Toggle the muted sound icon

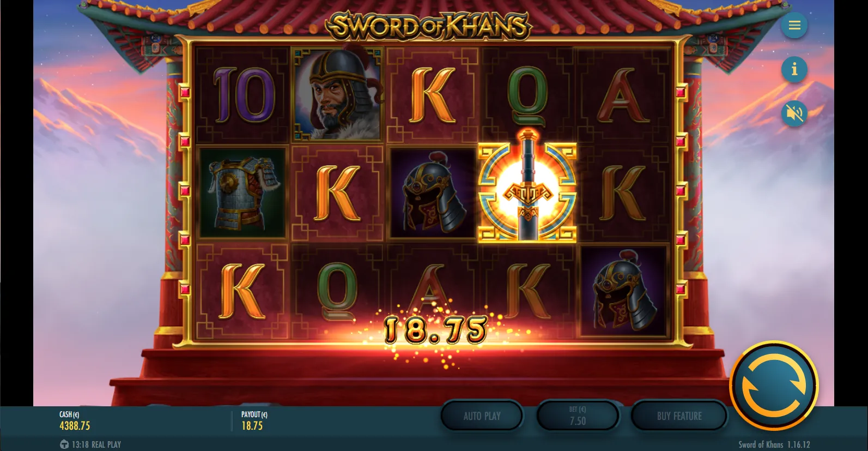tap(794, 113)
